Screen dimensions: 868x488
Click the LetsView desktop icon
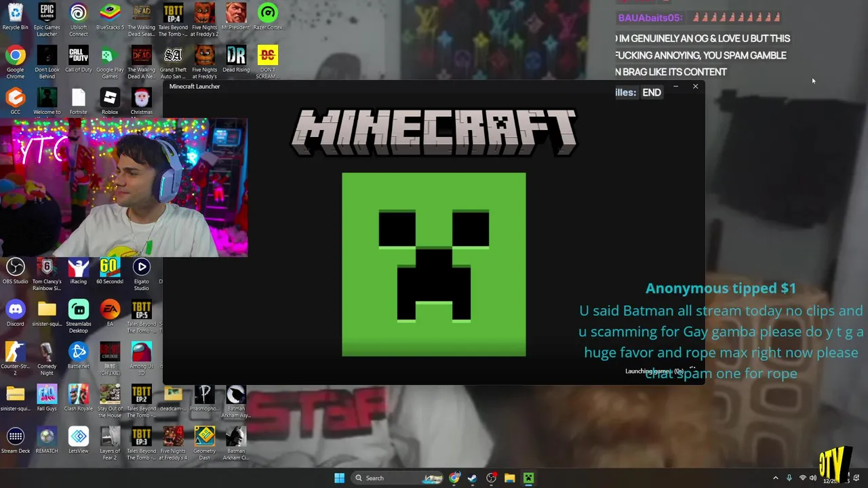point(78,441)
